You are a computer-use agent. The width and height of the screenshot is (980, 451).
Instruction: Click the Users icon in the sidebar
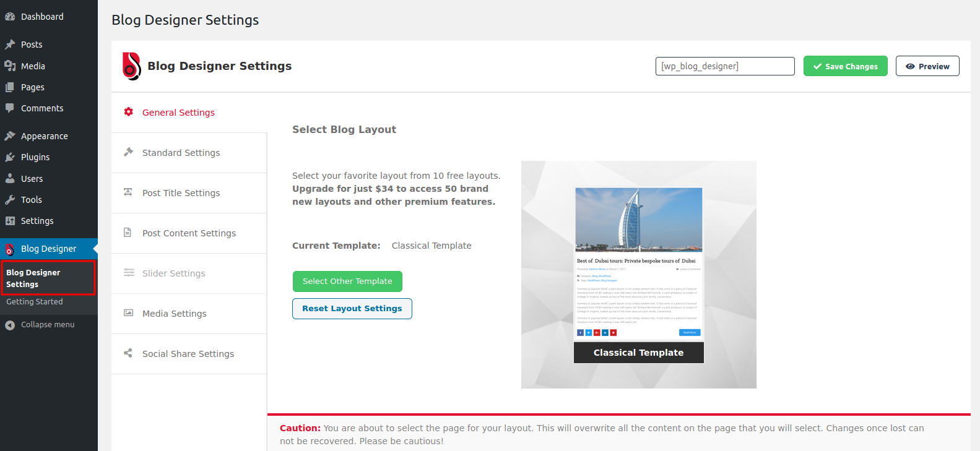coord(10,179)
